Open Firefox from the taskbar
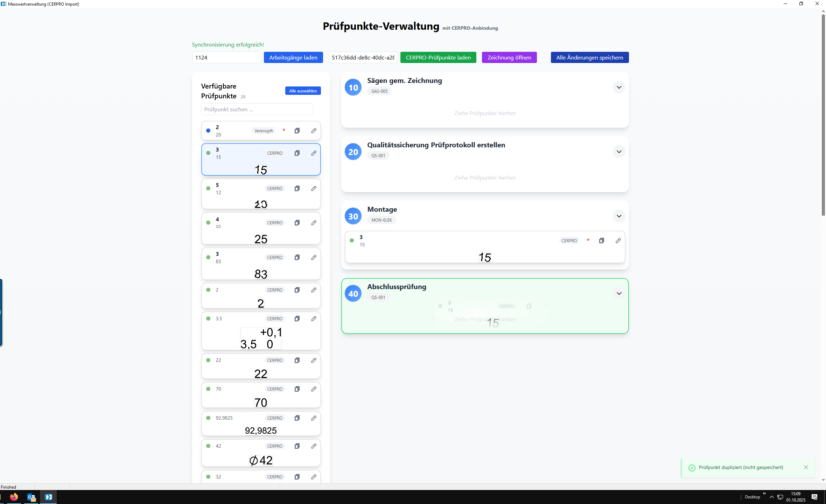This screenshot has width=826, height=504. tap(14, 497)
